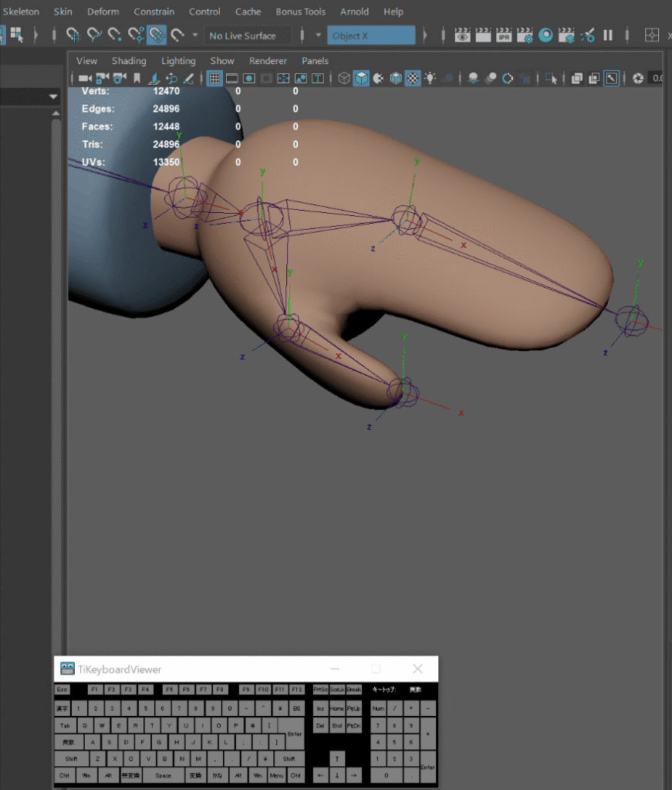The width and height of the screenshot is (672, 790).
Task: Open the viewport Lighting menu
Action: pos(178,61)
